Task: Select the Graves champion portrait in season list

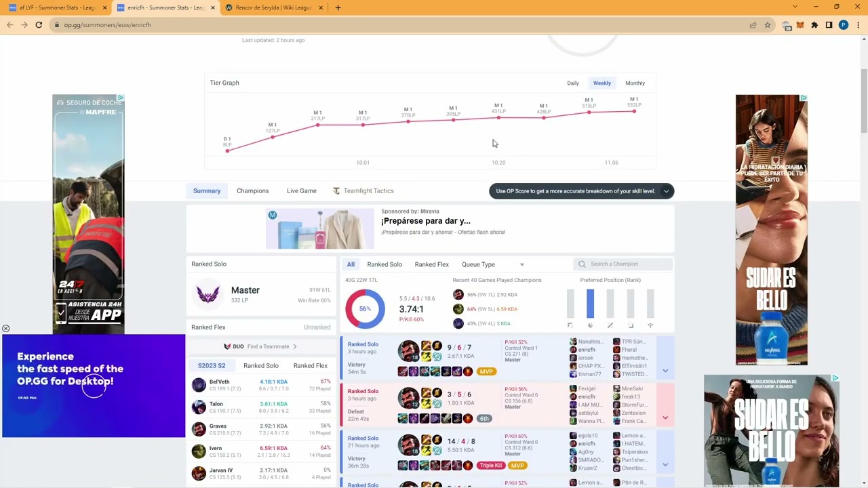Action: pos(199,429)
